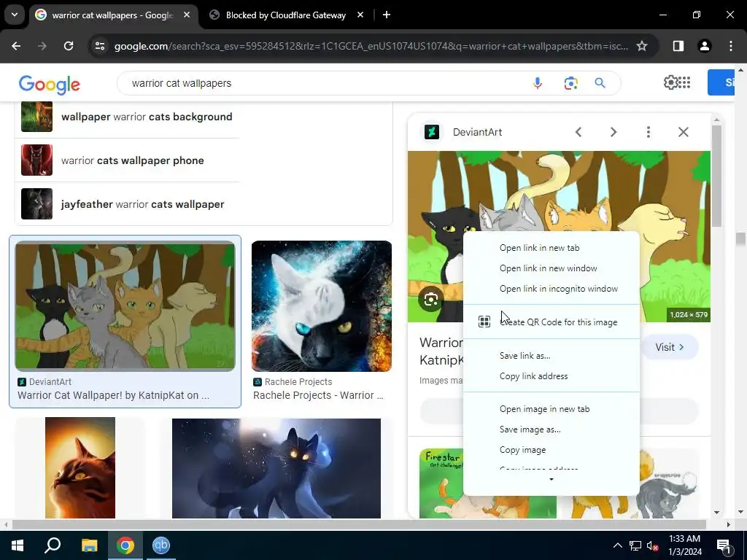Switch to Blocked by Cloudflare Gateway tab
Viewport: 747px width, 560px height.
286,15
